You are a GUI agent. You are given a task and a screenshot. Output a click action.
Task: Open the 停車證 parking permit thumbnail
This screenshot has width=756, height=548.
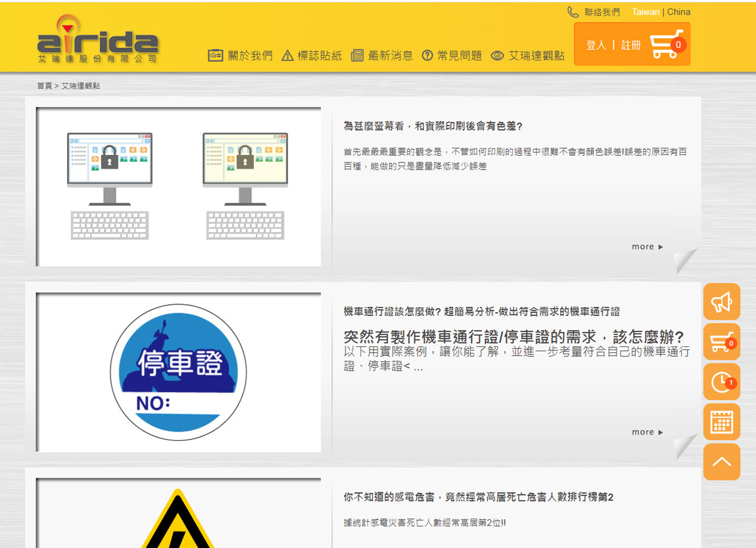(x=178, y=372)
